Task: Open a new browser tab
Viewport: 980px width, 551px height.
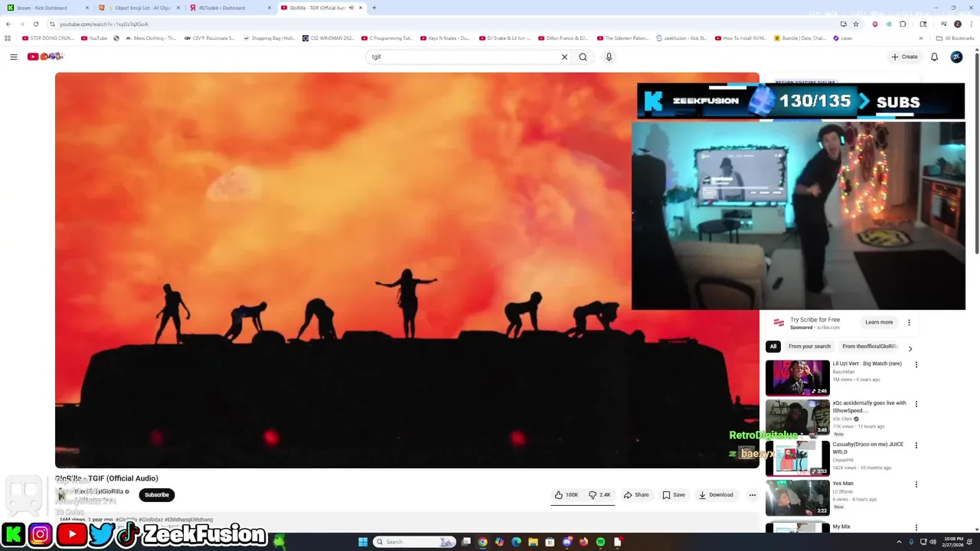Action: point(374,8)
